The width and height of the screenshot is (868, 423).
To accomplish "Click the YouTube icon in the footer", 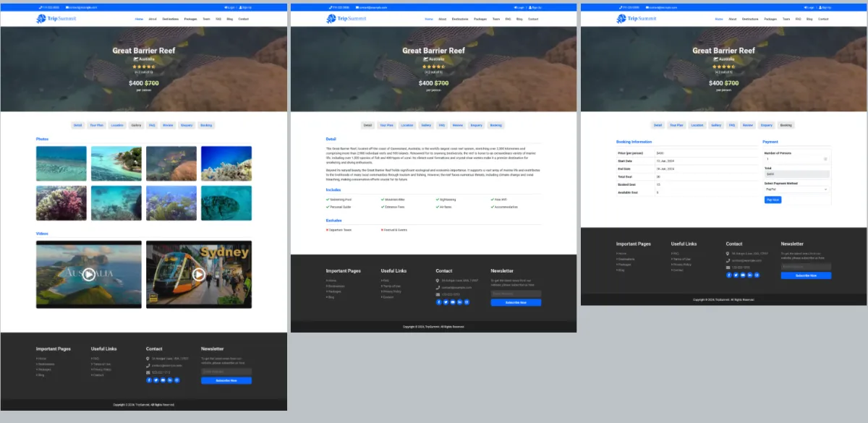I will pyautogui.click(x=162, y=380).
